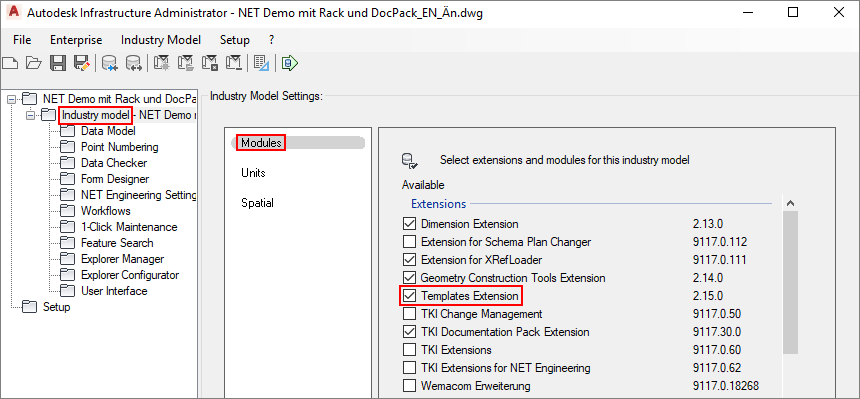The height and width of the screenshot is (399, 860).
Task: Click the Save As icon with pencil
Action: 82,63
